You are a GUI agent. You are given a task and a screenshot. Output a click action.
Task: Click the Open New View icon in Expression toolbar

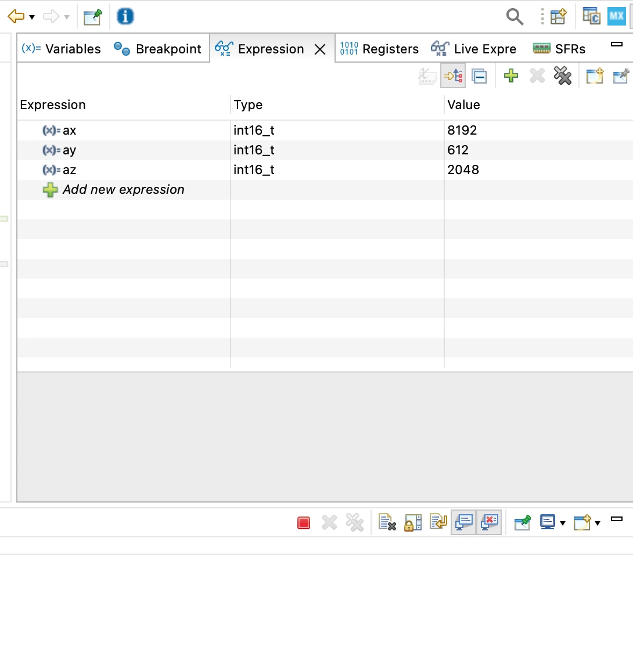coord(595,76)
